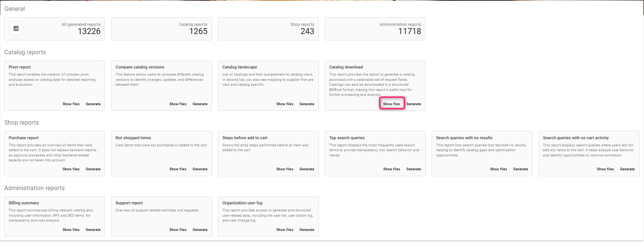Show files for Pivot report
Screen dimensions: 644x247
pyautogui.click(x=71, y=104)
